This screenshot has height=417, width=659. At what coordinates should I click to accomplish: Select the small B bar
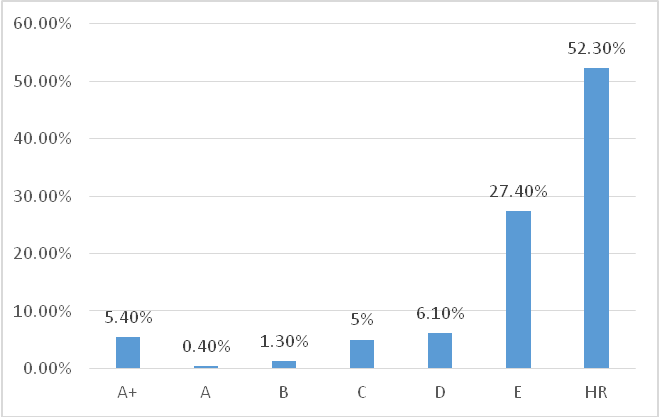(284, 365)
